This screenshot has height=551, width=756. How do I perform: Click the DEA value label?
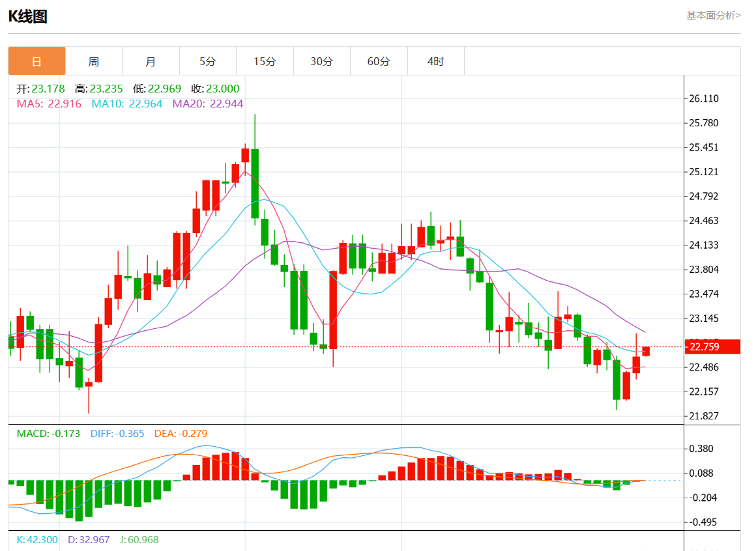coord(181,434)
